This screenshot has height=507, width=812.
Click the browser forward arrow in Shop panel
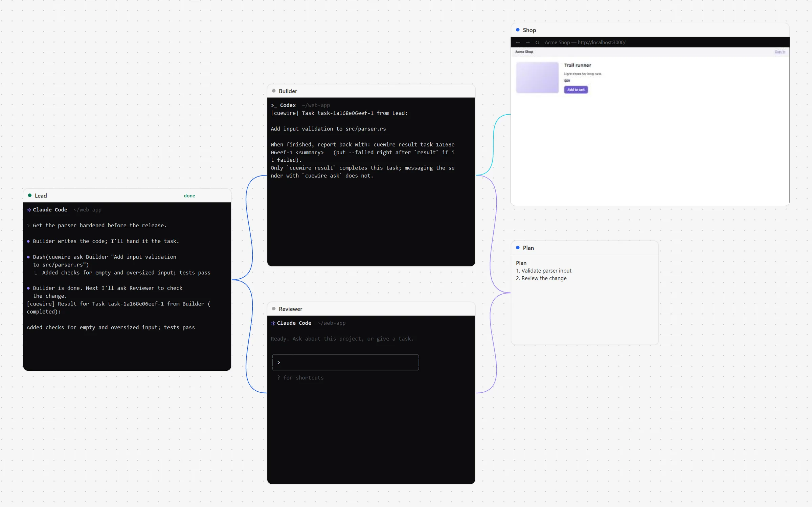click(527, 42)
